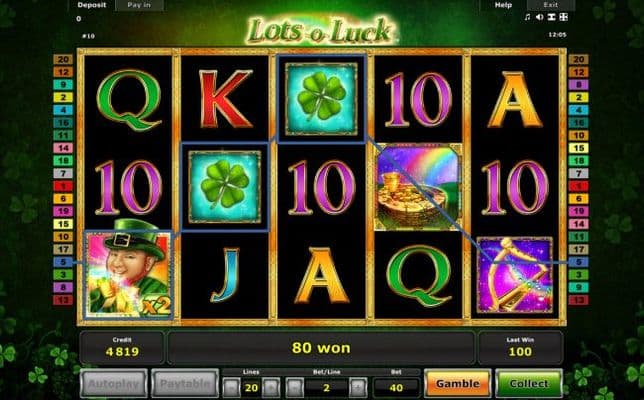Click the clover symbol on the third reel
Image resolution: width=644 pixels, height=400 pixels.
[x=321, y=99]
